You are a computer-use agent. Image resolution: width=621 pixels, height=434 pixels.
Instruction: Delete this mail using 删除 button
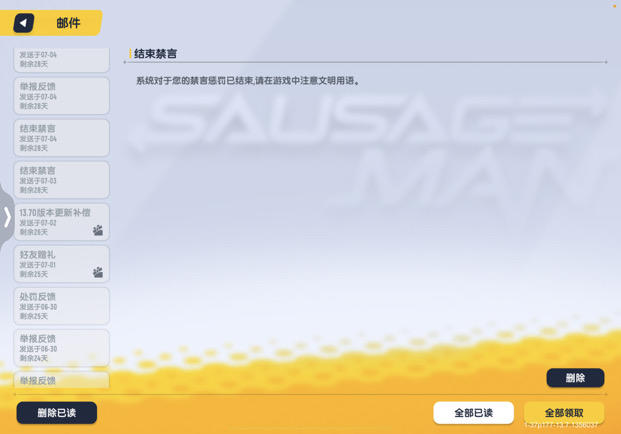575,378
